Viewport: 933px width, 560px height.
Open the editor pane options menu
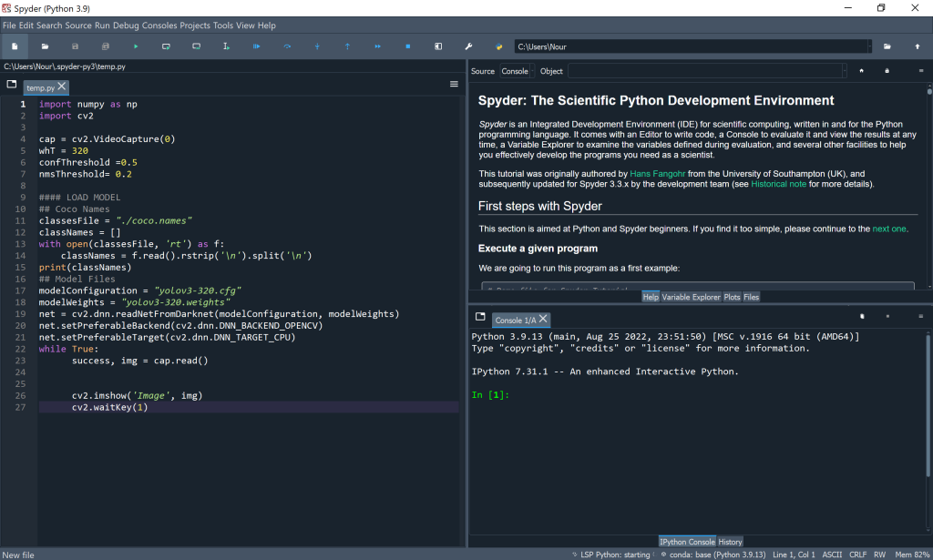coord(454,85)
